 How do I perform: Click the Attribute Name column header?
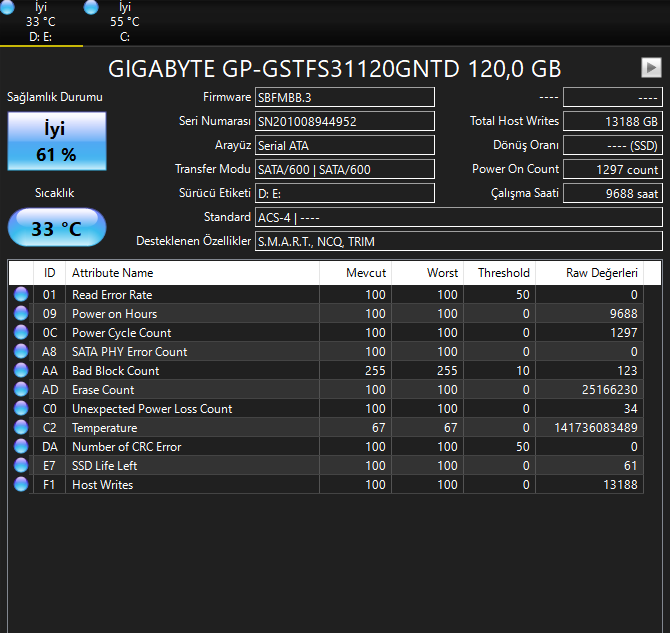pos(192,273)
